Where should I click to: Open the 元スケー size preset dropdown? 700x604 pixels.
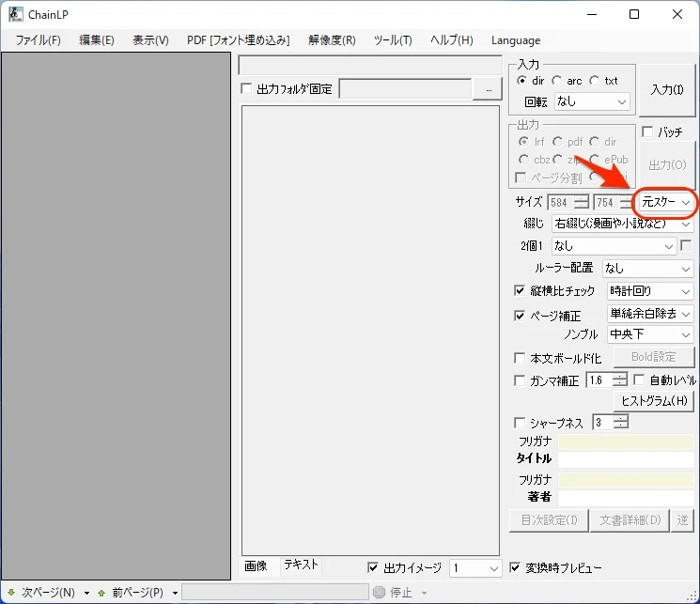pyautogui.click(x=666, y=202)
